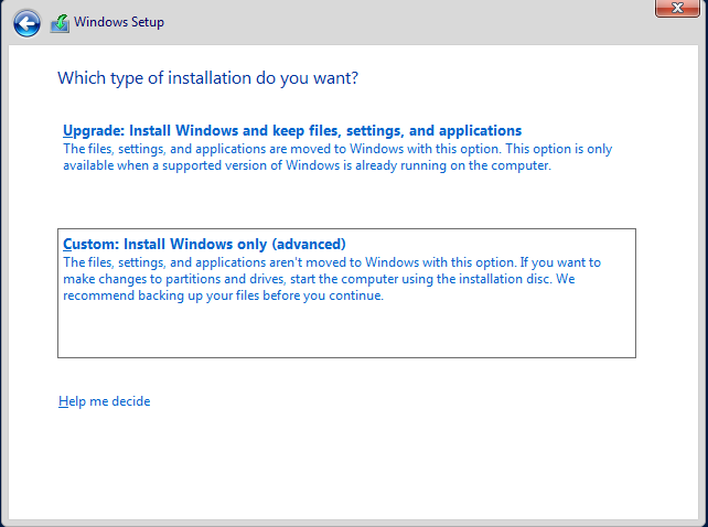Click the word "Custom:" in the second option

click(91, 244)
